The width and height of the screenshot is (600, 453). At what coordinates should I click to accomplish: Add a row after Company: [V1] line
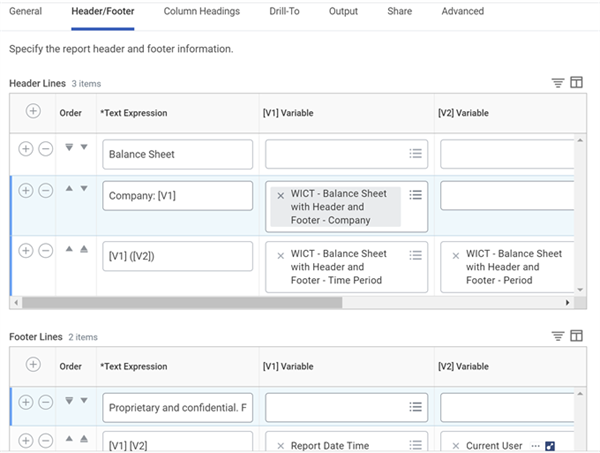click(26, 190)
